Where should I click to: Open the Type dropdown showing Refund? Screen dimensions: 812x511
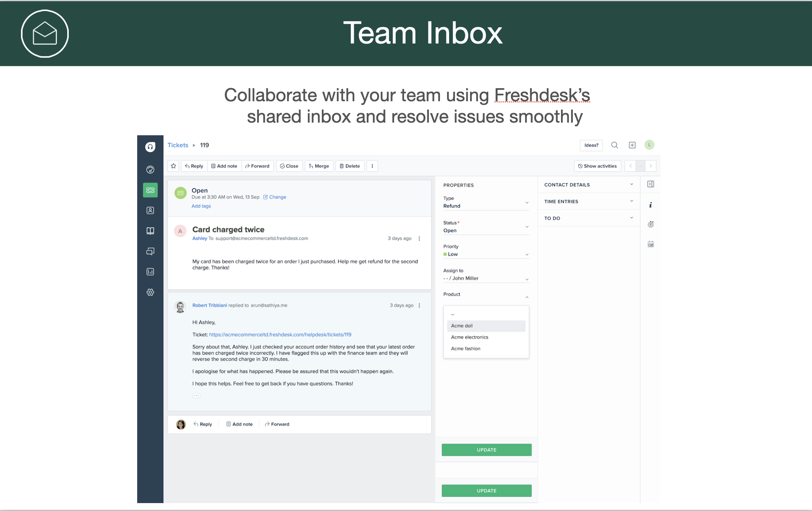(x=486, y=203)
